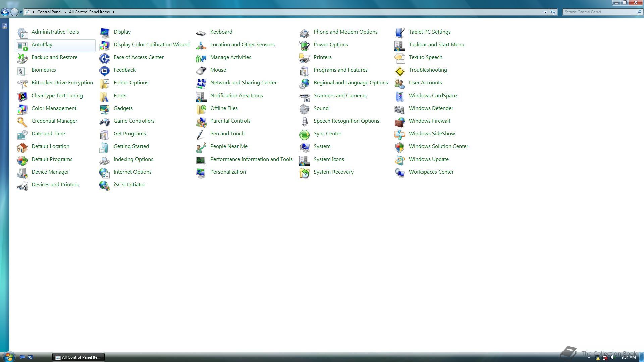644x362 pixels.
Task: Open the Windows Solution Center link
Action: pos(438,146)
